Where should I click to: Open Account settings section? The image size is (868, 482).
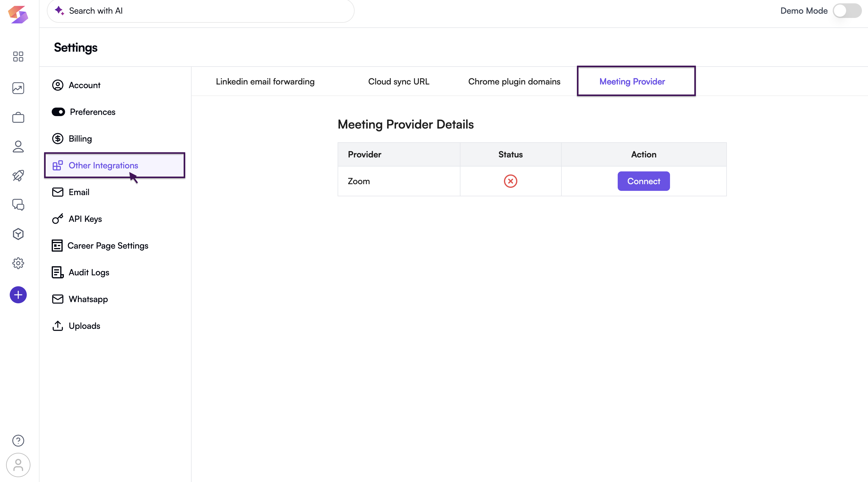pyautogui.click(x=115, y=85)
